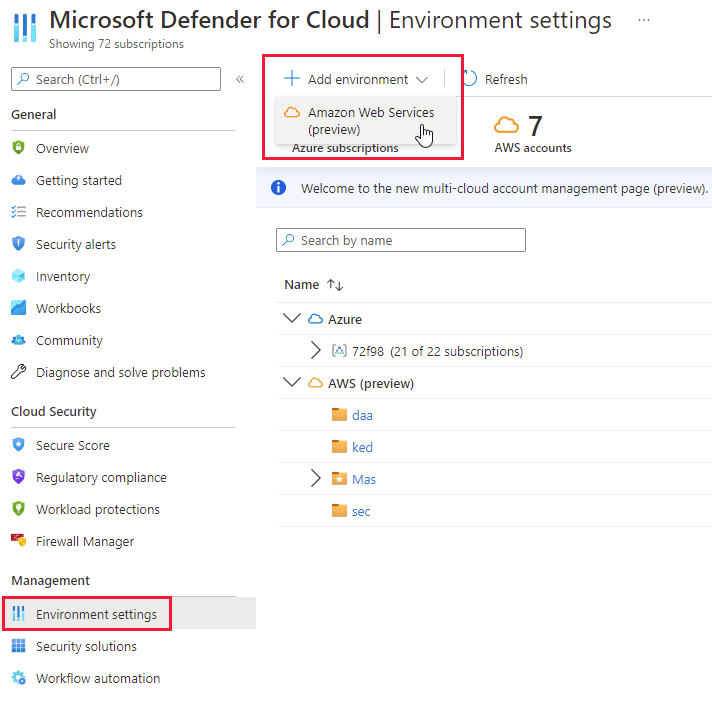
Task: Open the header ellipsis more menu
Action: [644, 20]
